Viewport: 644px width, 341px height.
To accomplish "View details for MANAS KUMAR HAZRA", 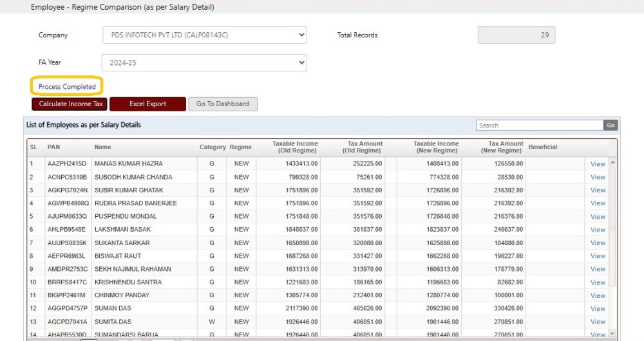I will click(x=598, y=163).
